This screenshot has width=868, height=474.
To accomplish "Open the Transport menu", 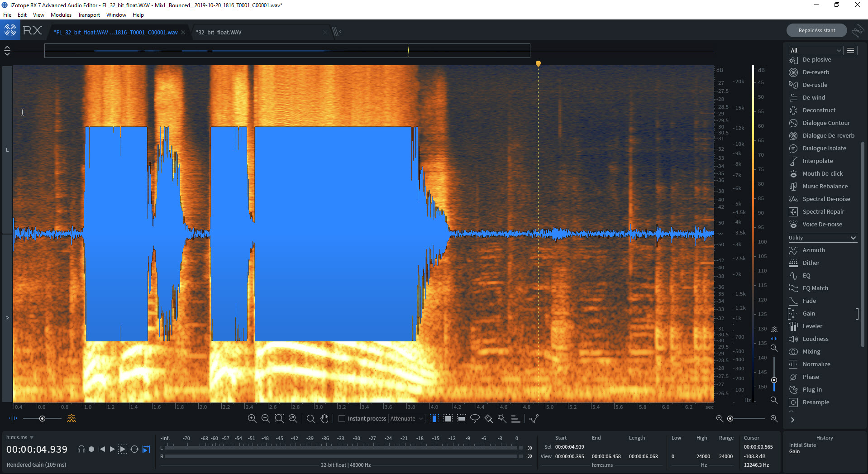I will [x=89, y=14].
